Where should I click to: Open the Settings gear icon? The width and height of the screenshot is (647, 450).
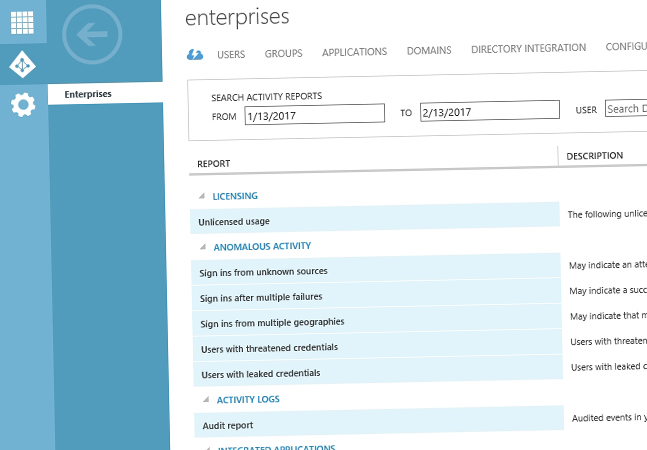coord(22,104)
